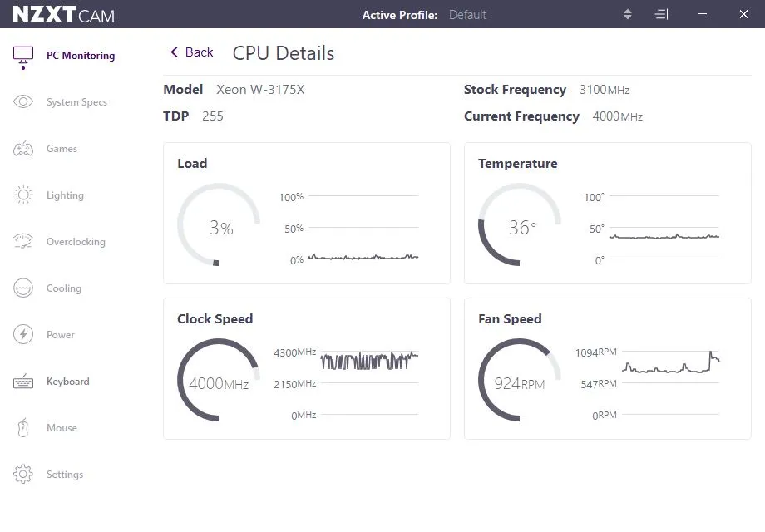Image resolution: width=765 pixels, height=532 pixels.
Task: Open the PC Monitoring monitor icon
Action: (23, 55)
